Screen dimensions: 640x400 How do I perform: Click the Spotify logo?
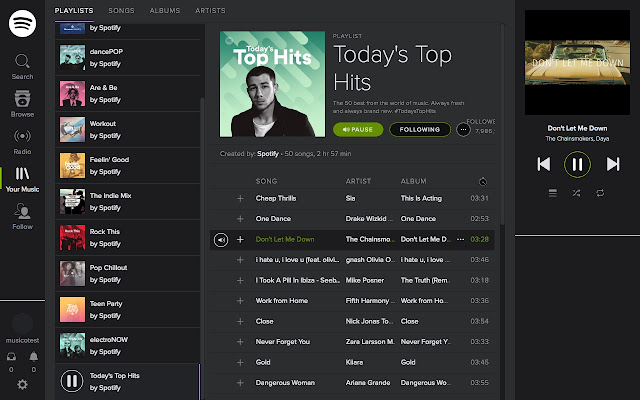[22, 23]
